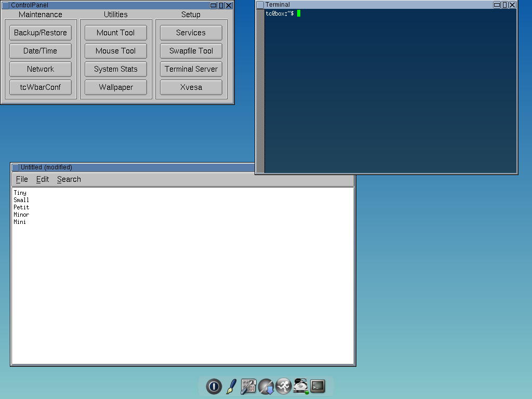Viewport: 532px width, 399px height.
Task: Show System Stats
Action: pyautogui.click(x=116, y=69)
